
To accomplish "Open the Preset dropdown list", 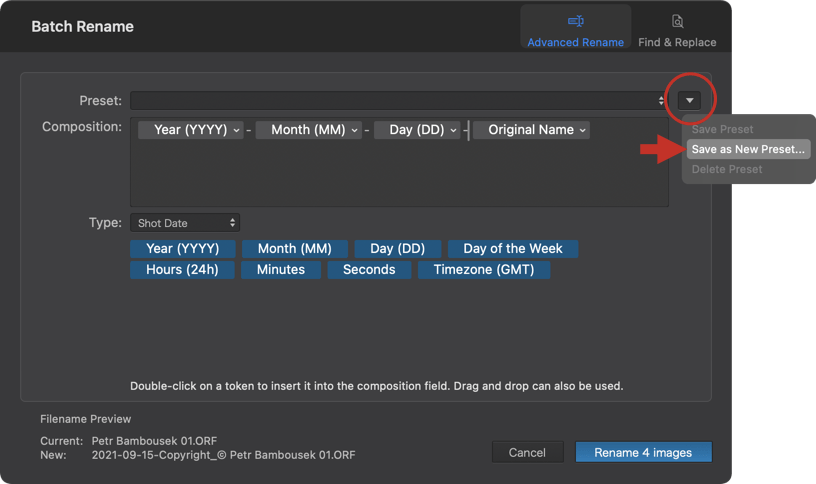I will coord(399,100).
